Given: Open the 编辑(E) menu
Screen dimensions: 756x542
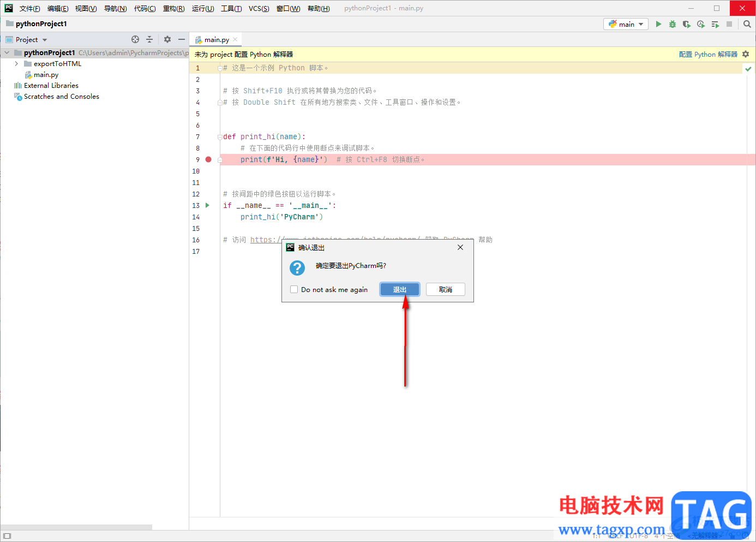Looking at the screenshot, I should click(58, 8).
